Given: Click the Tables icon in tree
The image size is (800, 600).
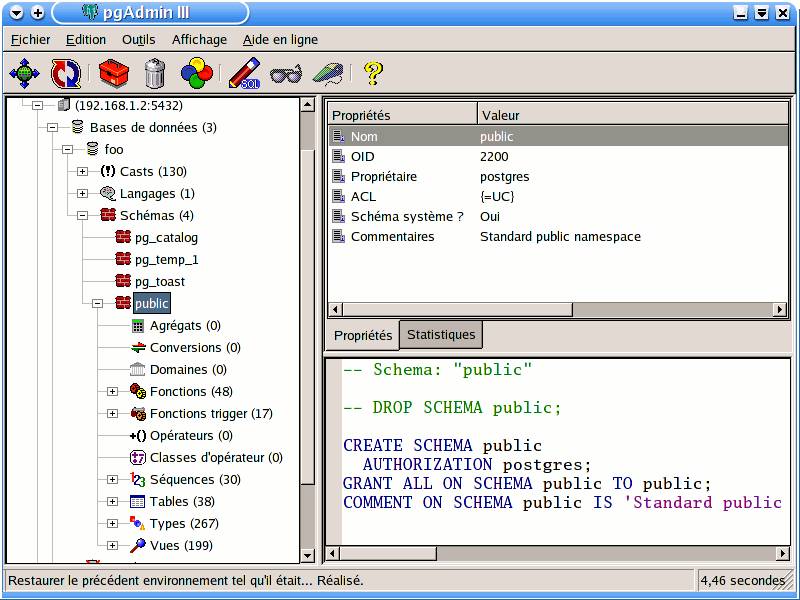Looking at the screenshot, I should (x=138, y=502).
